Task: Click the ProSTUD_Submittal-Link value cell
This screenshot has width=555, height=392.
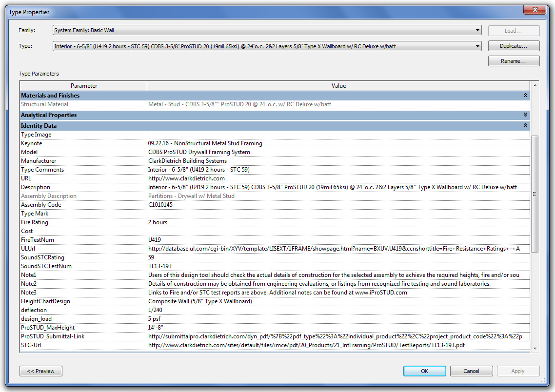Action: coord(338,336)
